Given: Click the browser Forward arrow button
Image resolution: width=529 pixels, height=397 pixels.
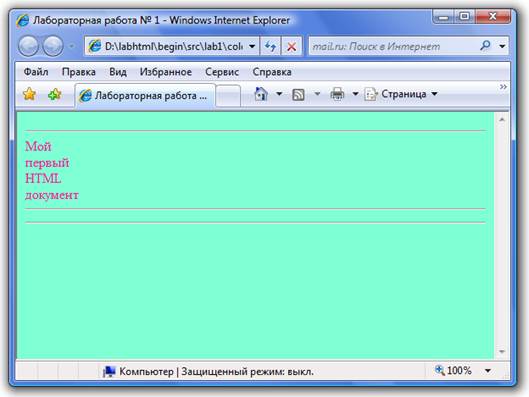Looking at the screenshot, I should click(x=53, y=46).
